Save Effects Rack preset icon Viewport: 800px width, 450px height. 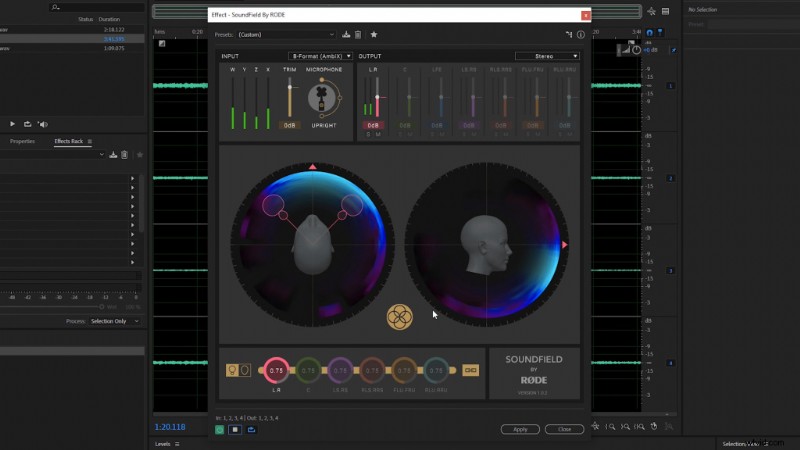pos(113,155)
